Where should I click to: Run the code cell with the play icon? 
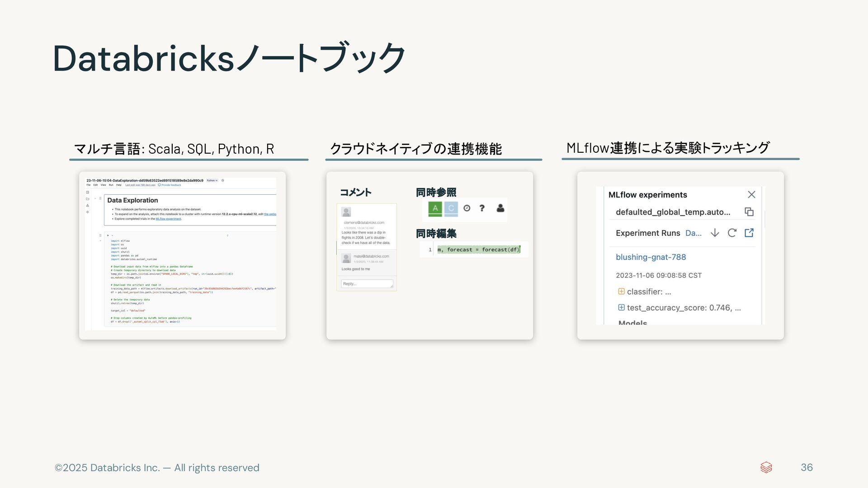click(108, 235)
